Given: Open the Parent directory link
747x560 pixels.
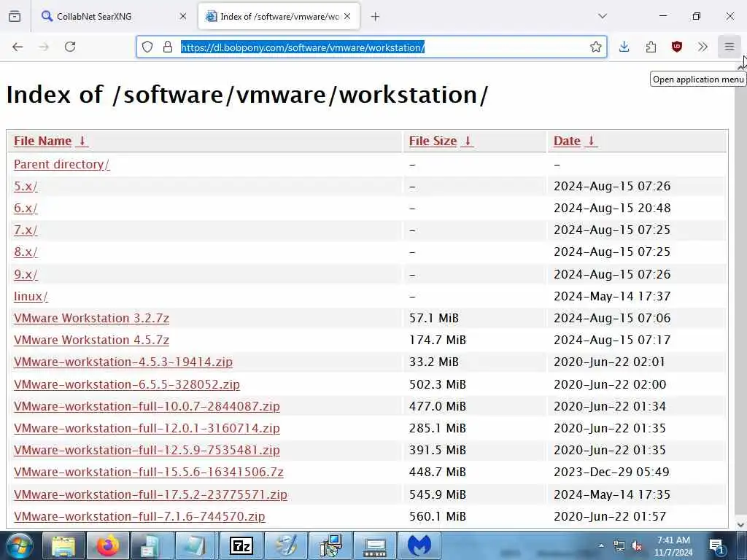Looking at the screenshot, I should pyautogui.click(x=61, y=164).
